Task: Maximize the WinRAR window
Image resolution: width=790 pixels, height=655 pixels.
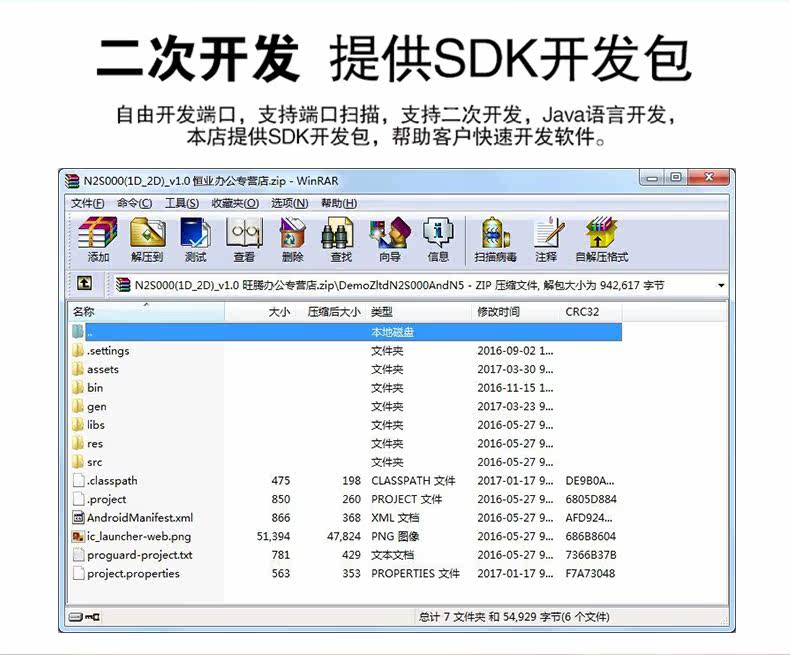Action: (676, 177)
